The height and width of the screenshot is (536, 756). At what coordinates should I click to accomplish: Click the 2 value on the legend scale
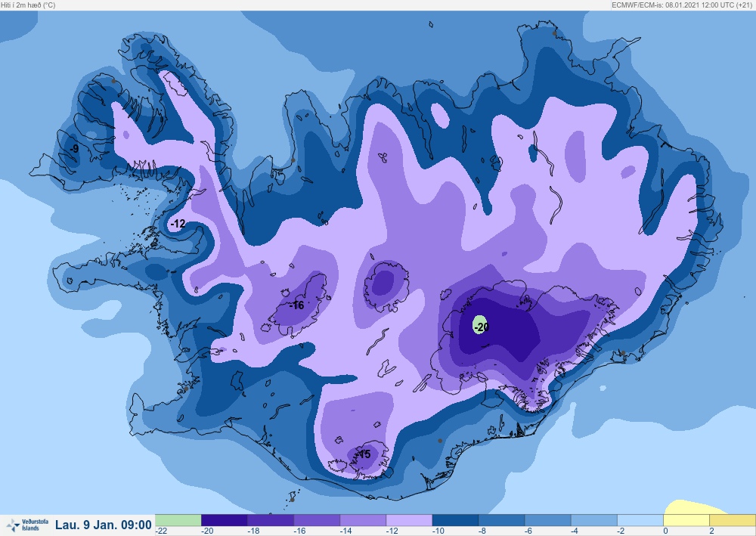pos(711,531)
